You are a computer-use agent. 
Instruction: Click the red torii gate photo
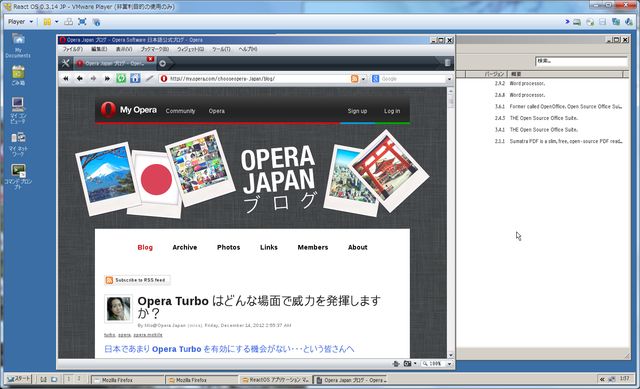[388, 171]
